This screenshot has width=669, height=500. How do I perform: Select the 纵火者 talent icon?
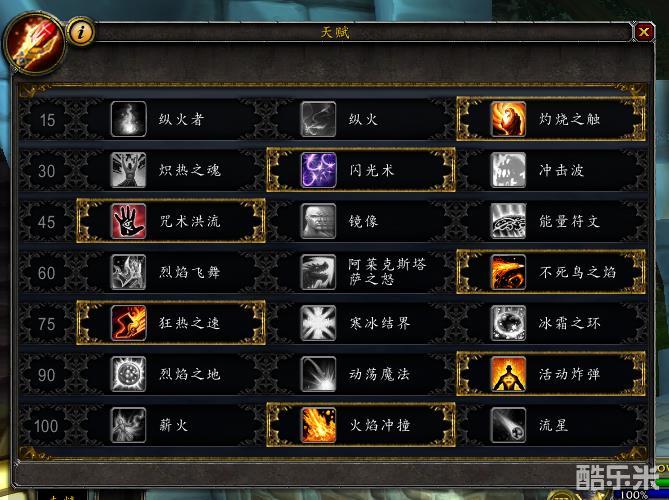click(x=128, y=119)
